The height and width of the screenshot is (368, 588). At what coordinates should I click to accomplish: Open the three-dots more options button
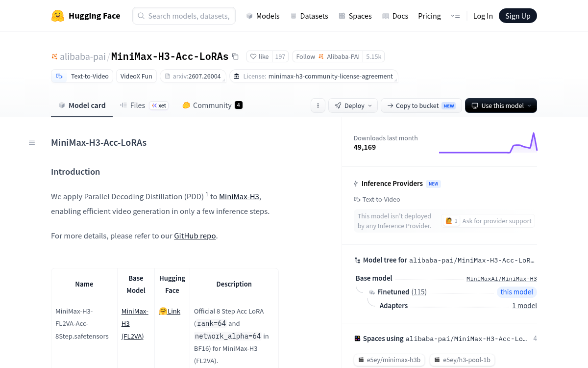[318, 105]
